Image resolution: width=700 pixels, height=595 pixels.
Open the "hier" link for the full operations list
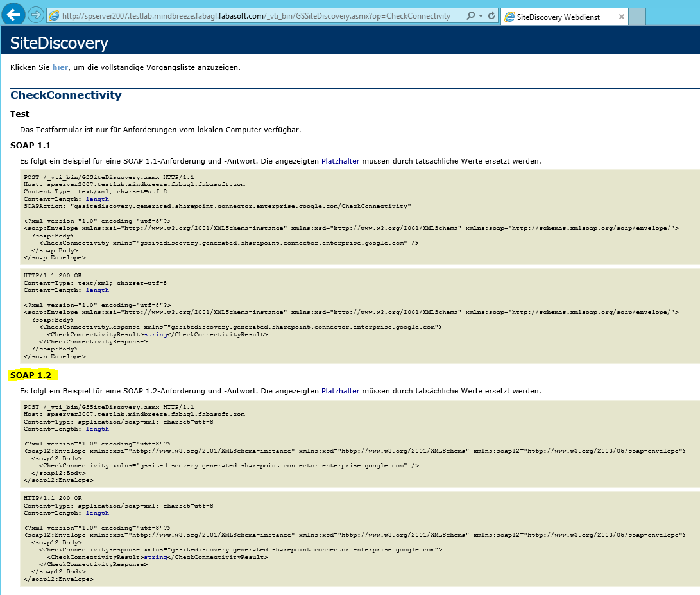[60, 67]
